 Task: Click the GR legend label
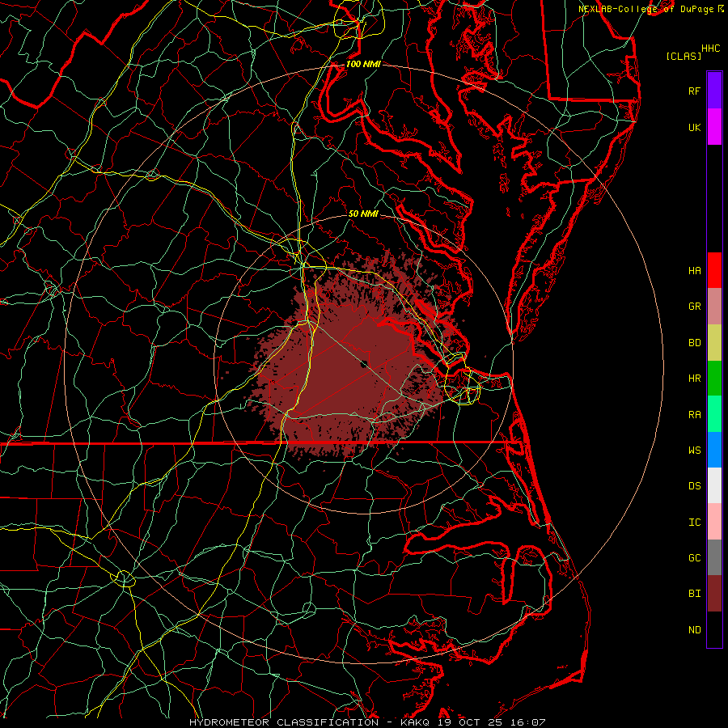click(x=694, y=307)
